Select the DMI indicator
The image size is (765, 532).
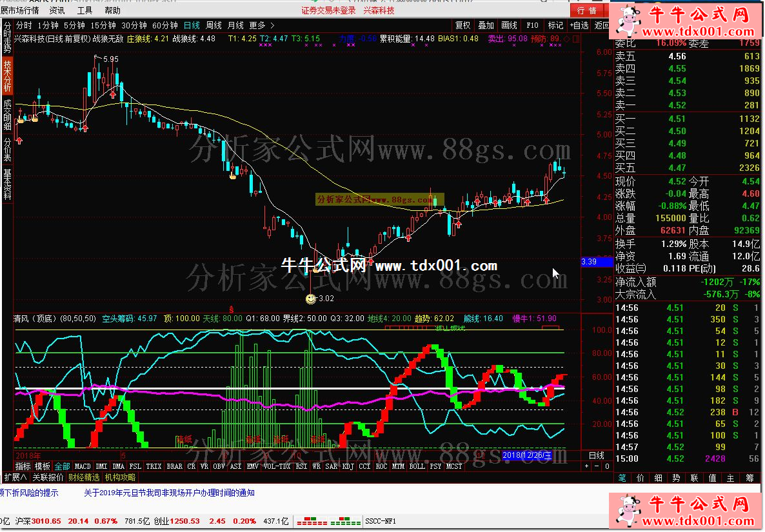pyautogui.click(x=101, y=466)
